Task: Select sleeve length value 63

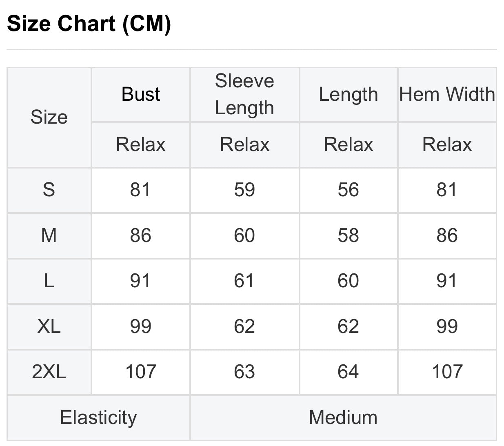Action: click(x=244, y=372)
